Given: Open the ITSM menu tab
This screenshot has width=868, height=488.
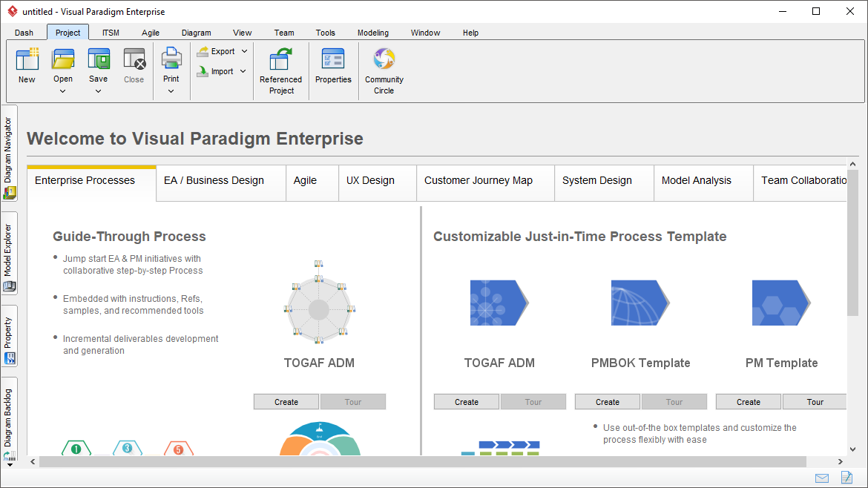Looking at the screenshot, I should point(111,33).
